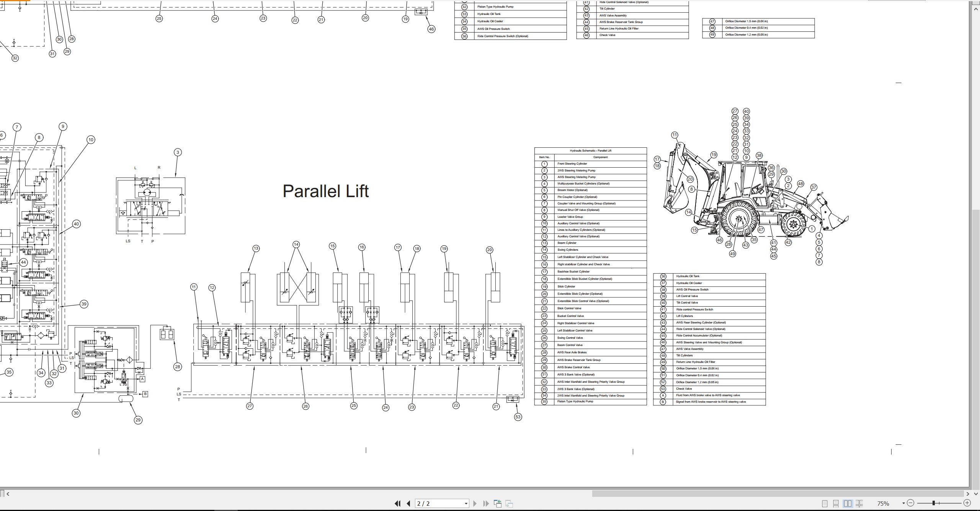Go to the next view
The width and height of the screenshot is (980, 511).
pos(509,503)
